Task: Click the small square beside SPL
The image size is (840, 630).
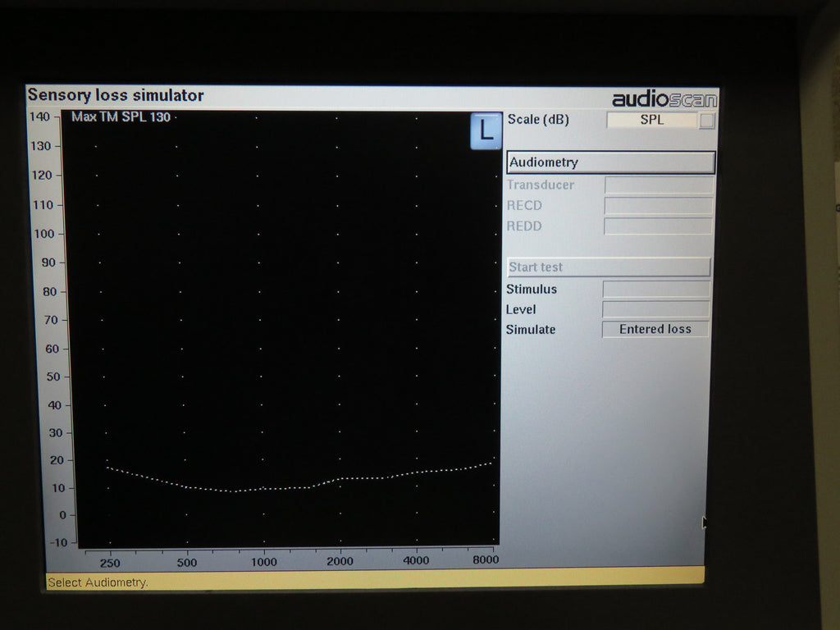Action: click(x=707, y=121)
